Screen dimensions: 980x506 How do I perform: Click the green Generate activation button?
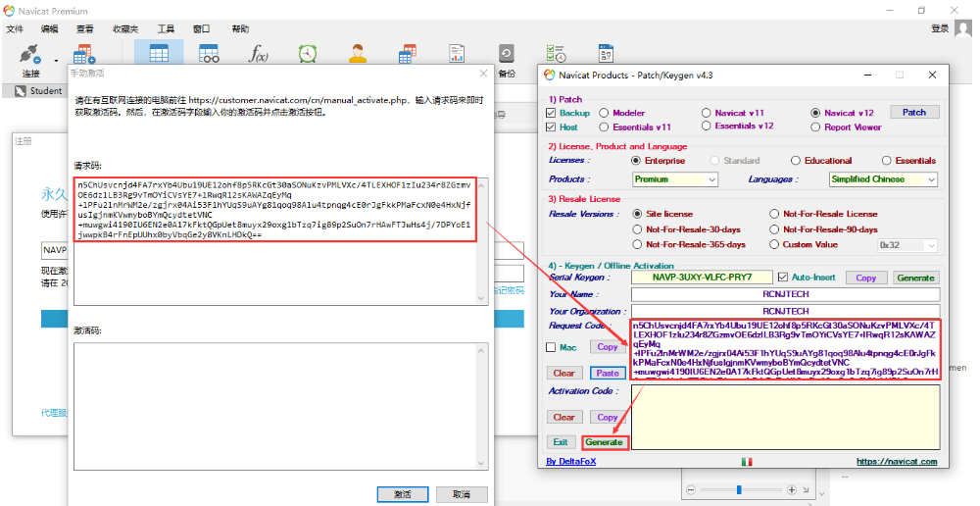point(605,442)
